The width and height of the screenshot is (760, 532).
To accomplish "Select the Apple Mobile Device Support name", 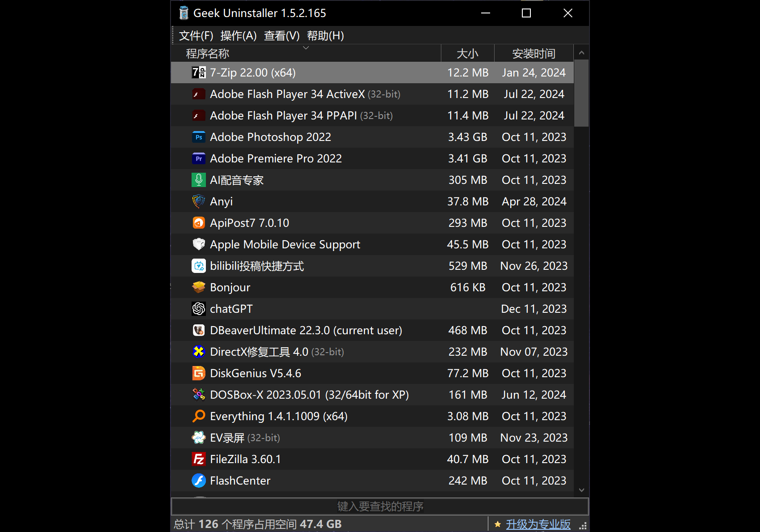I will tap(285, 244).
